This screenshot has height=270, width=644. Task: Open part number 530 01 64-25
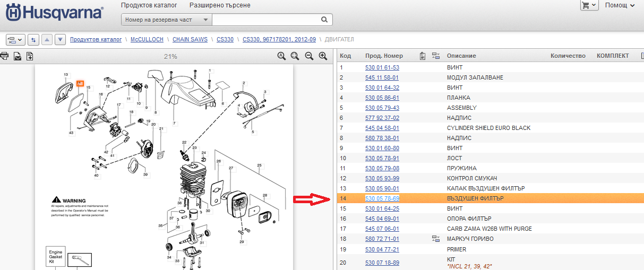[x=382, y=208]
